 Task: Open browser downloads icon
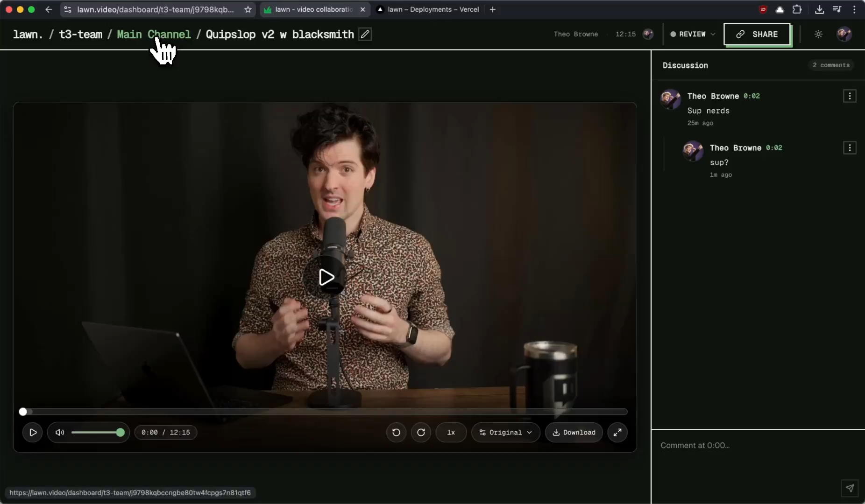[819, 9]
